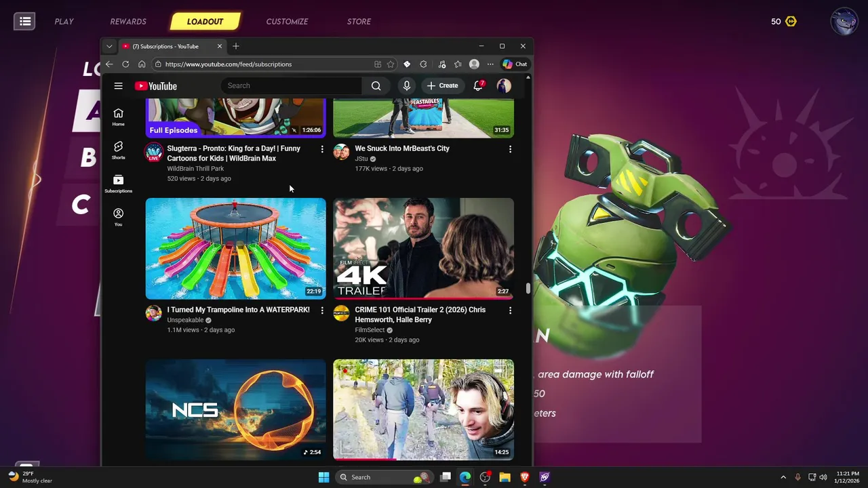868x488 pixels.
Task: Open more options for Slugterra video
Action: pyautogui.click(x=322, y=149)
